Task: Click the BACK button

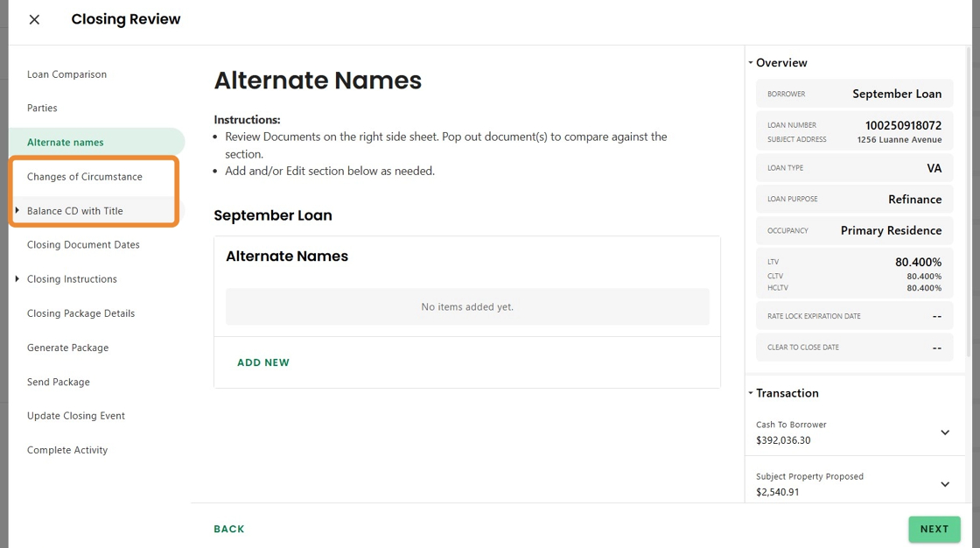Action: (x=229, y=529)
